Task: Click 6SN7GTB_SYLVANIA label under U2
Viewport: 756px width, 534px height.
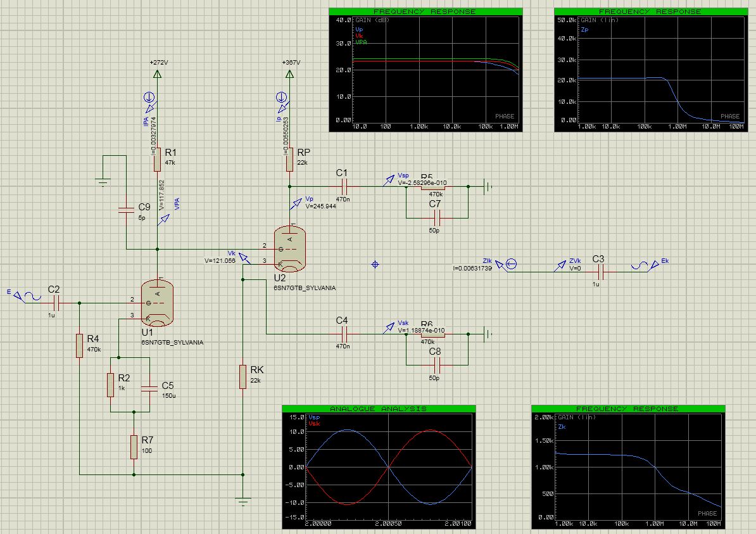Action: pyautogui.click(x=305, y=288)
